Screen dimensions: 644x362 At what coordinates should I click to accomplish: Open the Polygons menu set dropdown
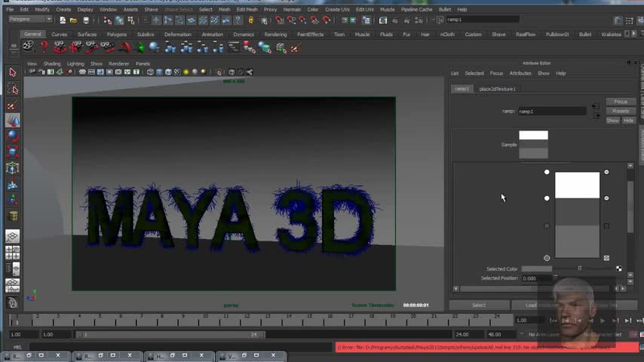(30, 20)
